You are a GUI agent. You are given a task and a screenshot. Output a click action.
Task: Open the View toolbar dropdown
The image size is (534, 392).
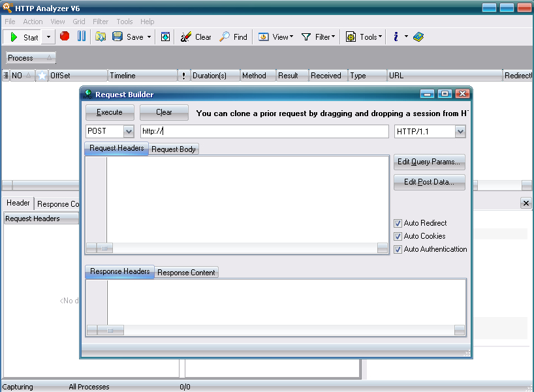tap(276, 37)
